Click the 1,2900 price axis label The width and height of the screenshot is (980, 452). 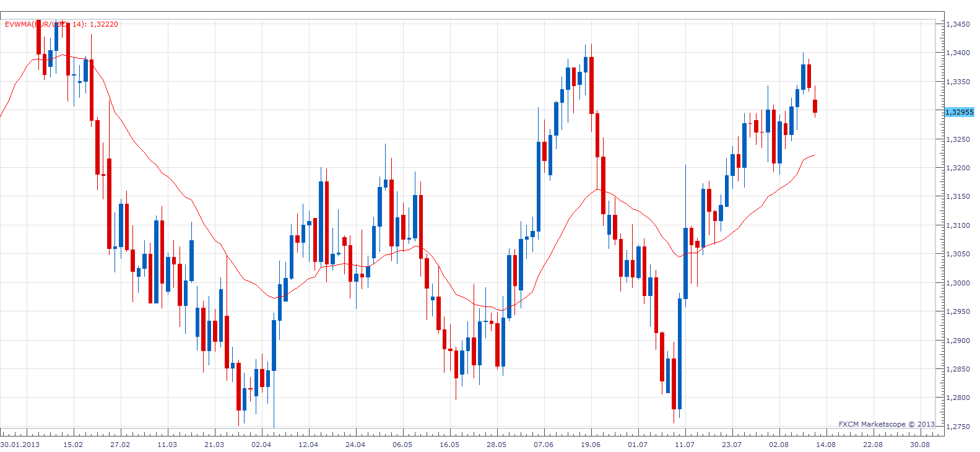(958, 341)
